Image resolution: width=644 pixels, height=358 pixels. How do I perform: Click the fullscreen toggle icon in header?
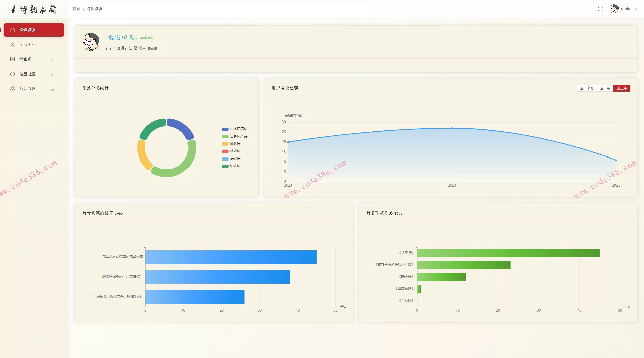pyautogui.click(x=600, y=9)
